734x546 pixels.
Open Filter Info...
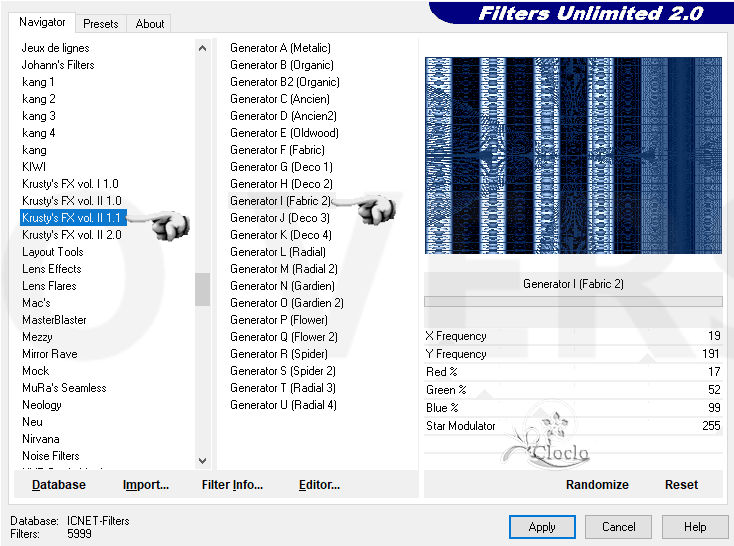tap(232, 485)
